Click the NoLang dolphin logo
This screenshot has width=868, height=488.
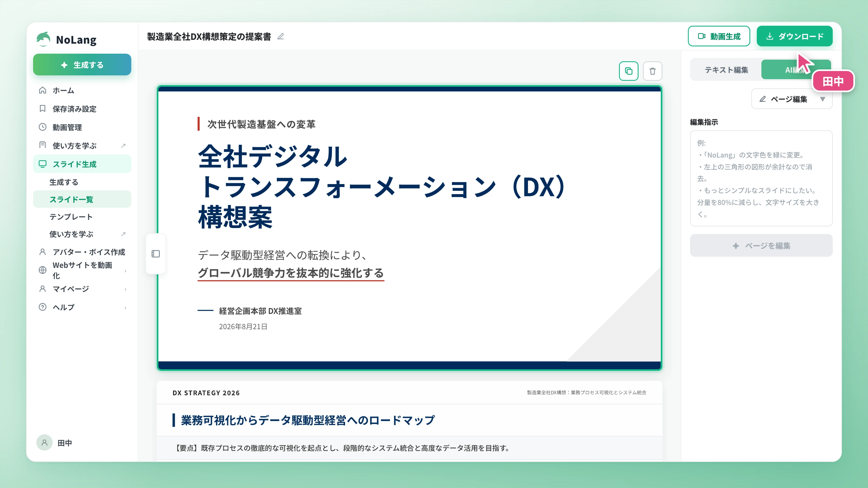43,39
